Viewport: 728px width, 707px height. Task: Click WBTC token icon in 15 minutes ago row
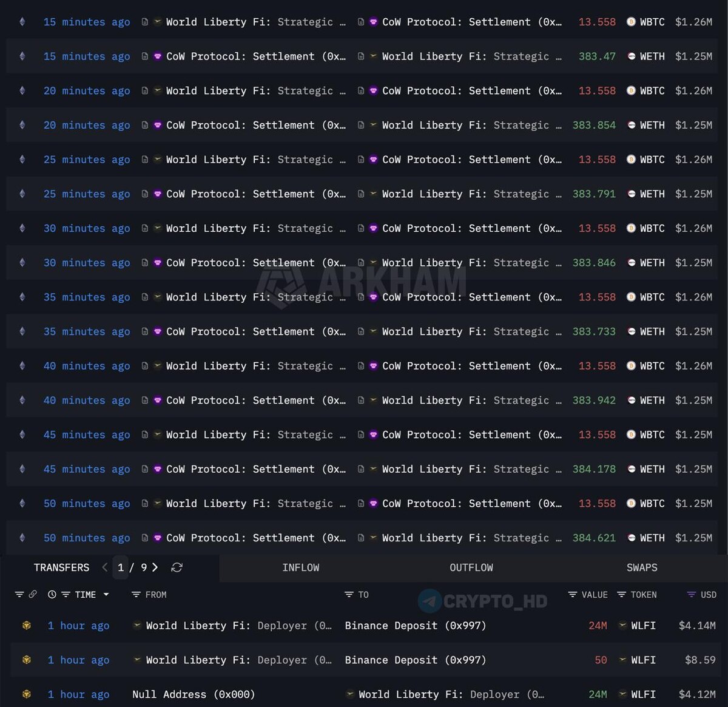(631, 22)
